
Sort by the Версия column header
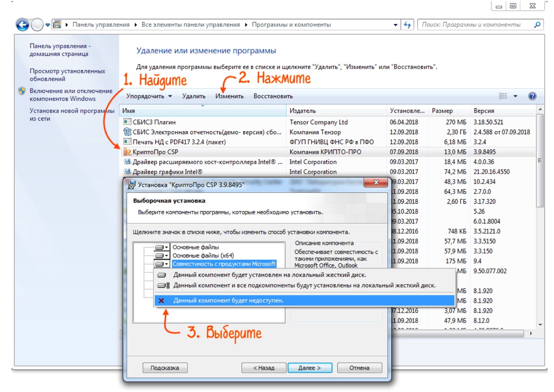[503, 111]
